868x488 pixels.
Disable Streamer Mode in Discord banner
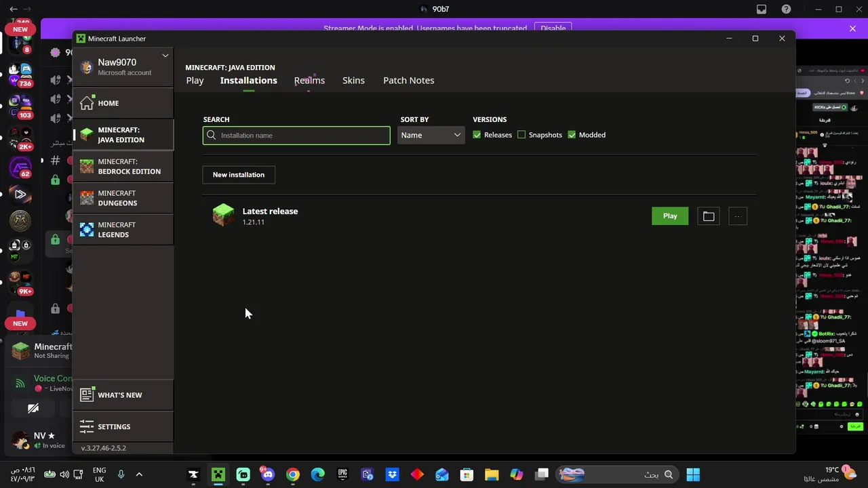553,28
